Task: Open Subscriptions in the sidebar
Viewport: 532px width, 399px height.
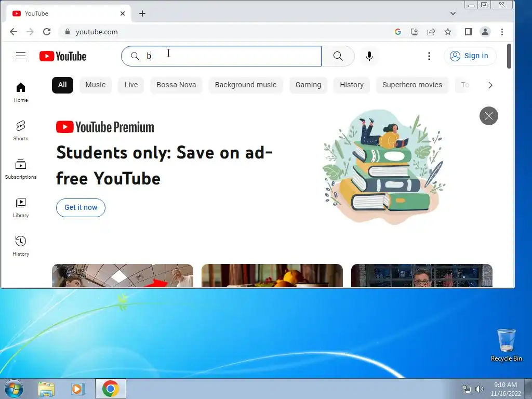Action: (x=21, y=169)
